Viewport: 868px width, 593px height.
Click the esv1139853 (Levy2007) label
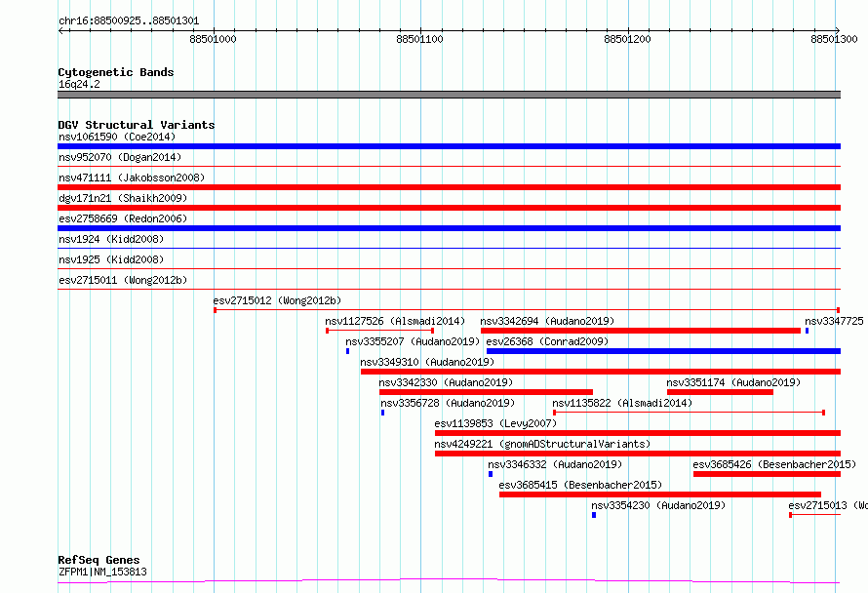[495, 423]
